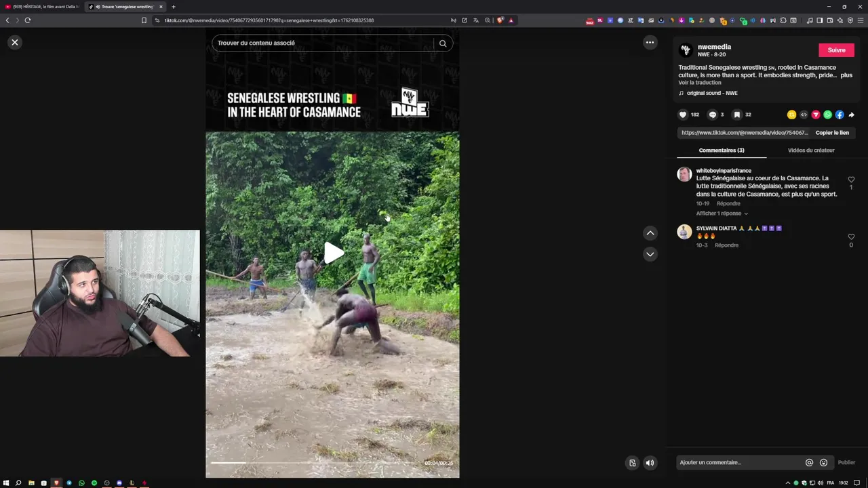Toggle the auto-scroll icon beside volume
The width and height of the screenshot is (868, 488).
coord(632,463)
